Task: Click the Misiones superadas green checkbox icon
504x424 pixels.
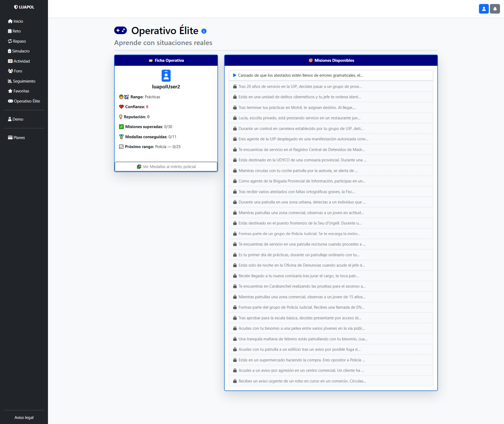Action: coord(121,127)
